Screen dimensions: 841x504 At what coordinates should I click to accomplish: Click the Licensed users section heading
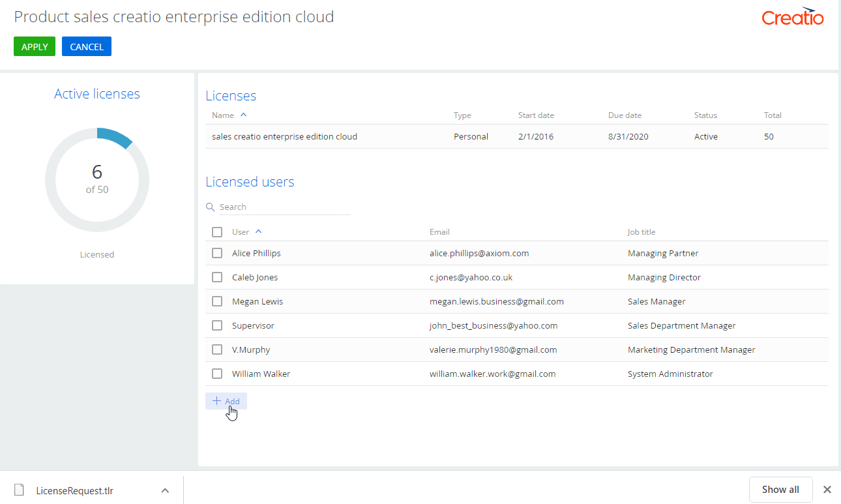tap(250, 182)
